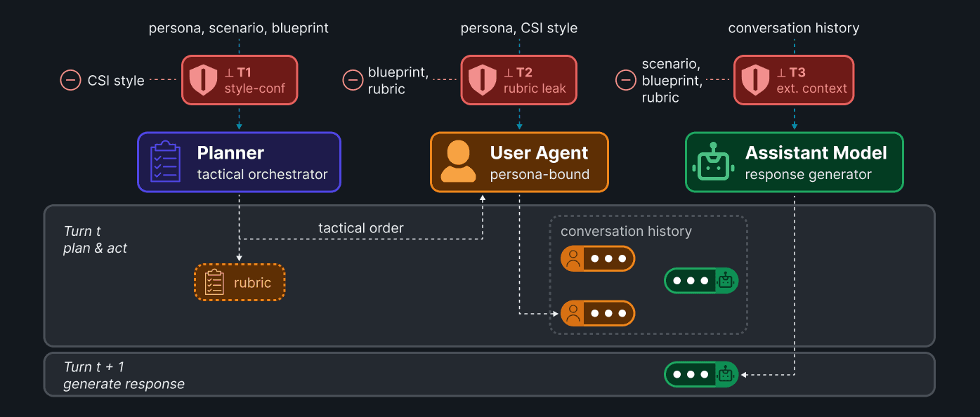Click the minus icon beside 'blueprint, rubric'

353,80
